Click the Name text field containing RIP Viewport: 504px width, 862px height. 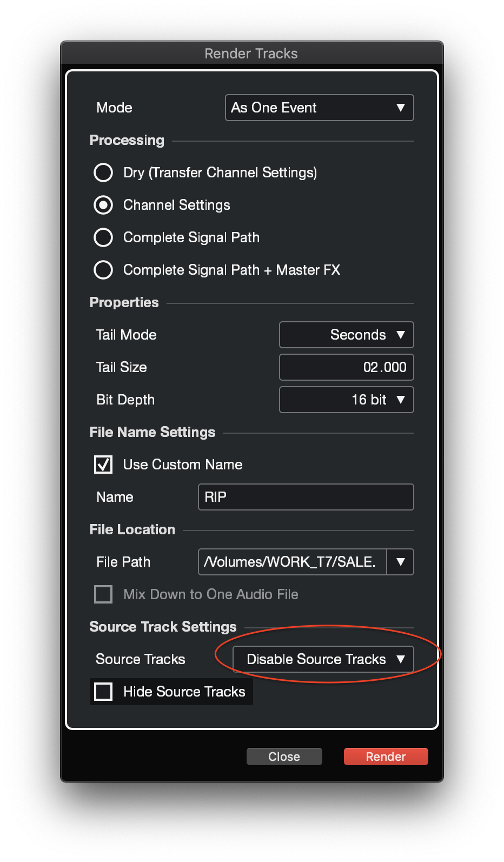tap(306, 497)
